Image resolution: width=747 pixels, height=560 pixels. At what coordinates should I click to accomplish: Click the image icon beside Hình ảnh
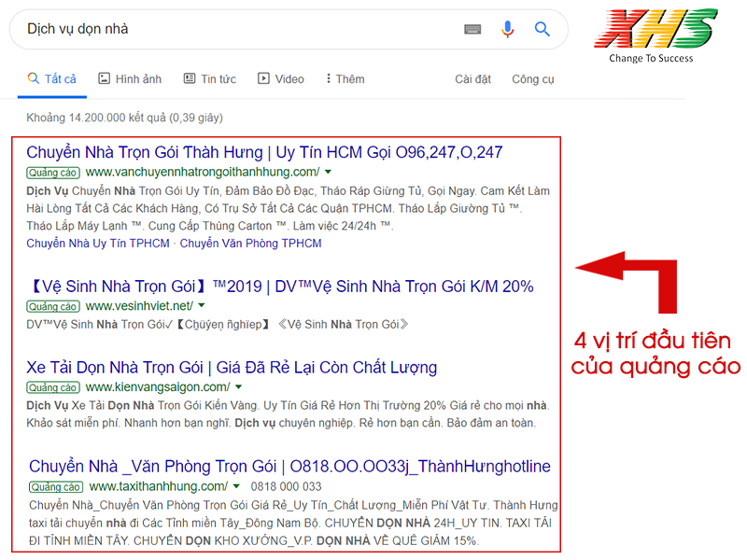point(104,78)
